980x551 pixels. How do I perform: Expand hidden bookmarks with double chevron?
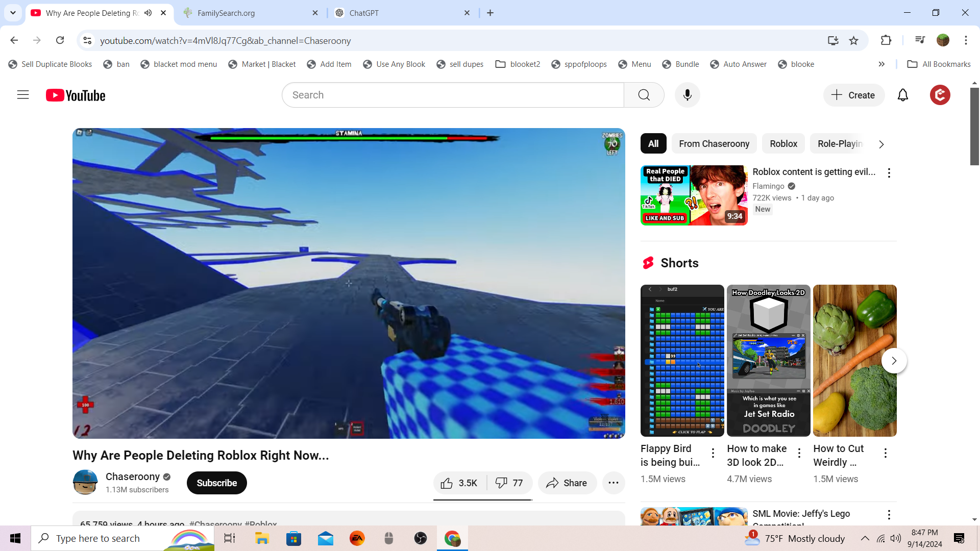point(881,64)
